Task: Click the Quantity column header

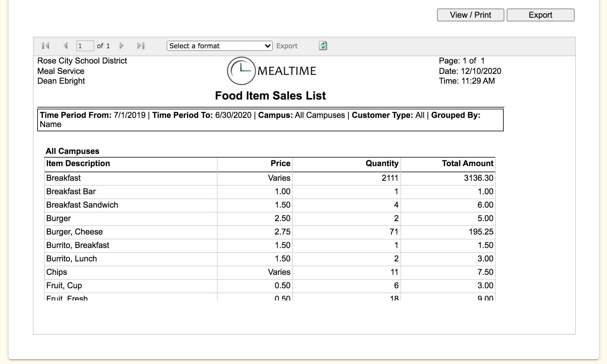Action: 382,164
